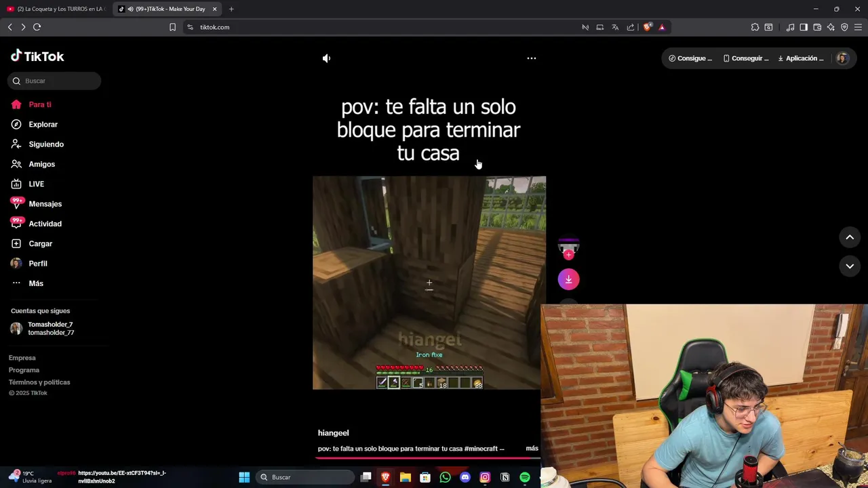This screenshot has width=868, height=488.
Task: Open hiangeel creator profile name
Action: (x=333, y=433)
